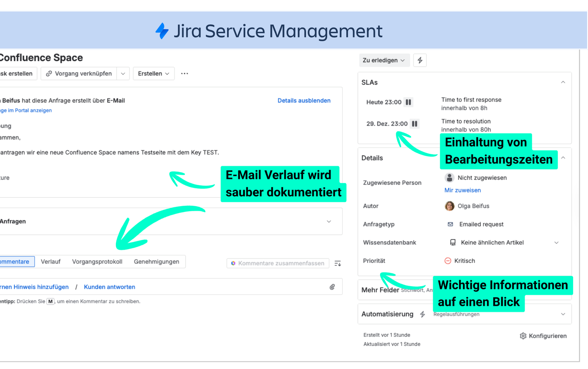The image size is (588, 369).
Task: Click the Emailed request value
Action: pyautogui.click(x=481, y=224)
